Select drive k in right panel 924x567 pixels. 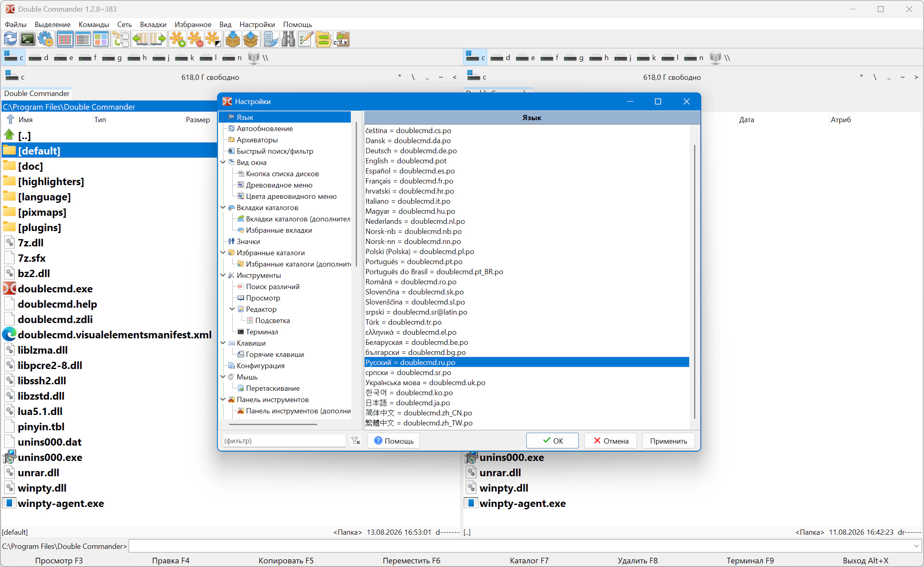coord(647,58)
